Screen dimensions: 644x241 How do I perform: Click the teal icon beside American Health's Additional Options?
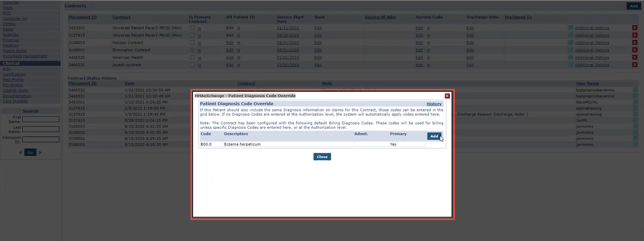point(571,57)
